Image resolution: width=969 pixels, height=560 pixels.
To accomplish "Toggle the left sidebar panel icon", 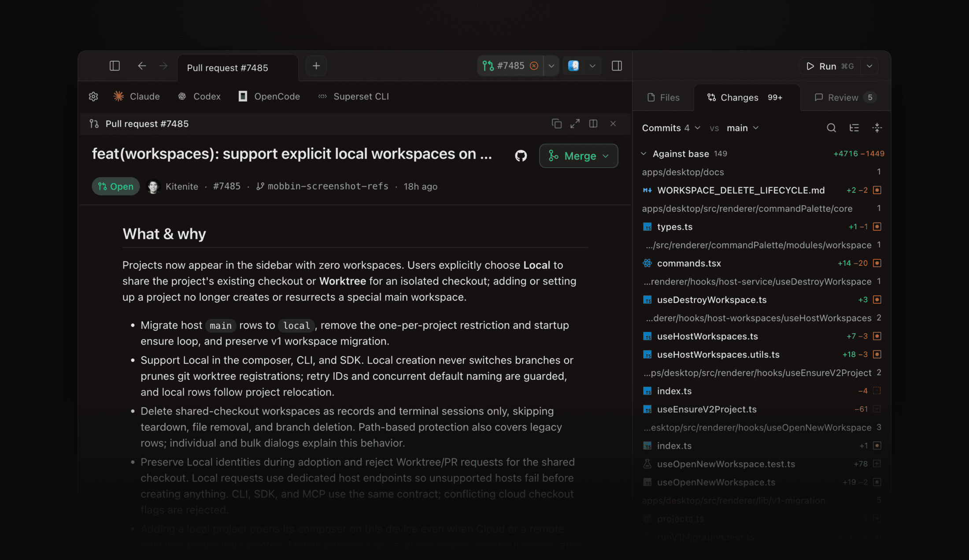I will 115,66.
